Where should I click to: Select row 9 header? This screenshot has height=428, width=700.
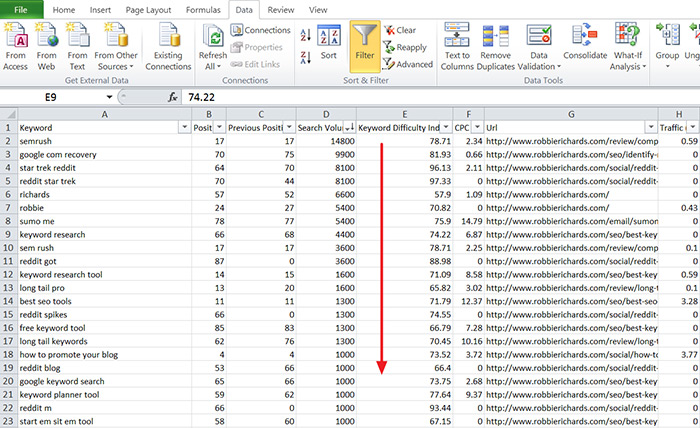pyautogui.click(x=8, y=234)
